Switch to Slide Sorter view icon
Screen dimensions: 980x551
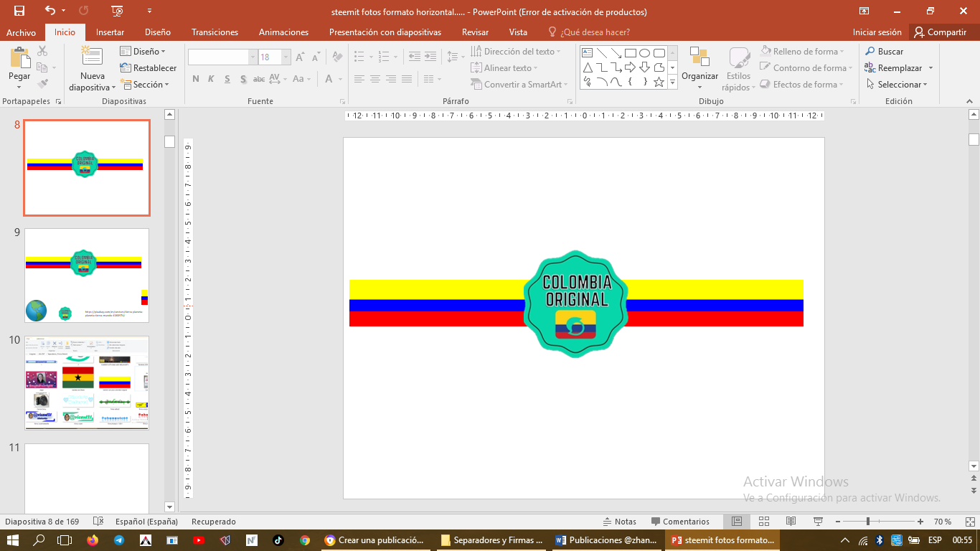point(764,522)
